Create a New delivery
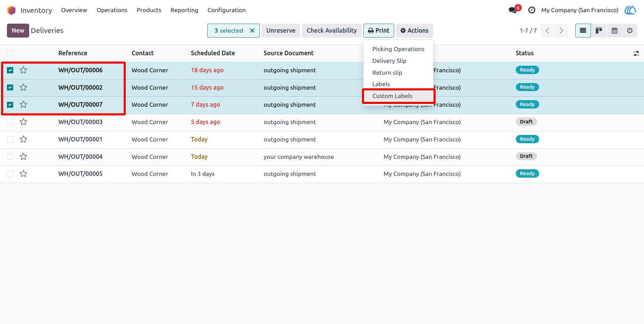Viewport: 644px width, 324px height. pyautogui.click(x=18, y=31)
